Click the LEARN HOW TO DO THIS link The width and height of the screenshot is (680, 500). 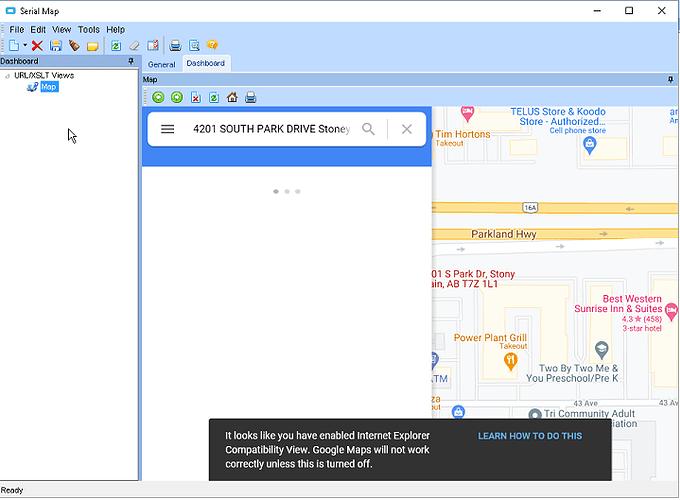click(x=530, y=436)
